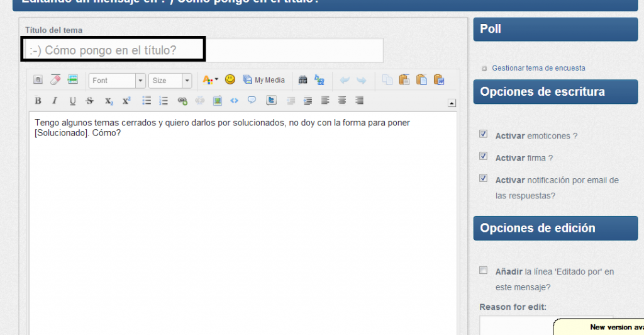Click the Paste from Word icon
The image size is (644, 335).
(438, 80)
